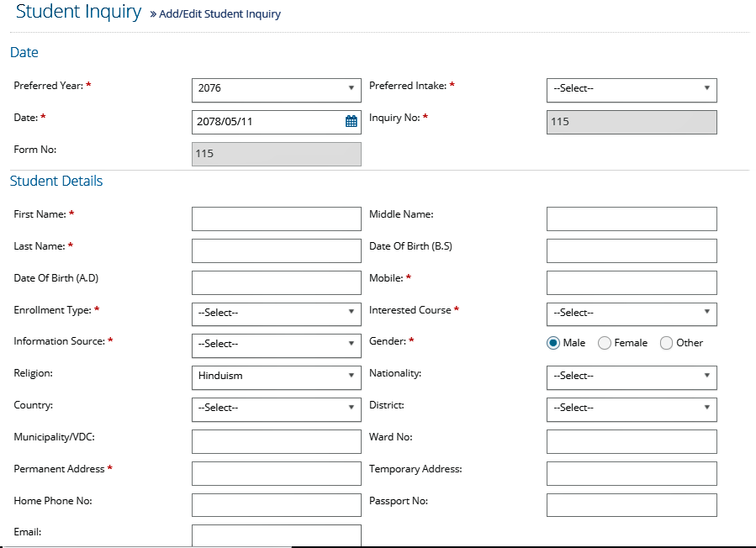Screen dimensions: 756x548
Task: Open the Information Source dropdown
Action: tap(277, 345)
